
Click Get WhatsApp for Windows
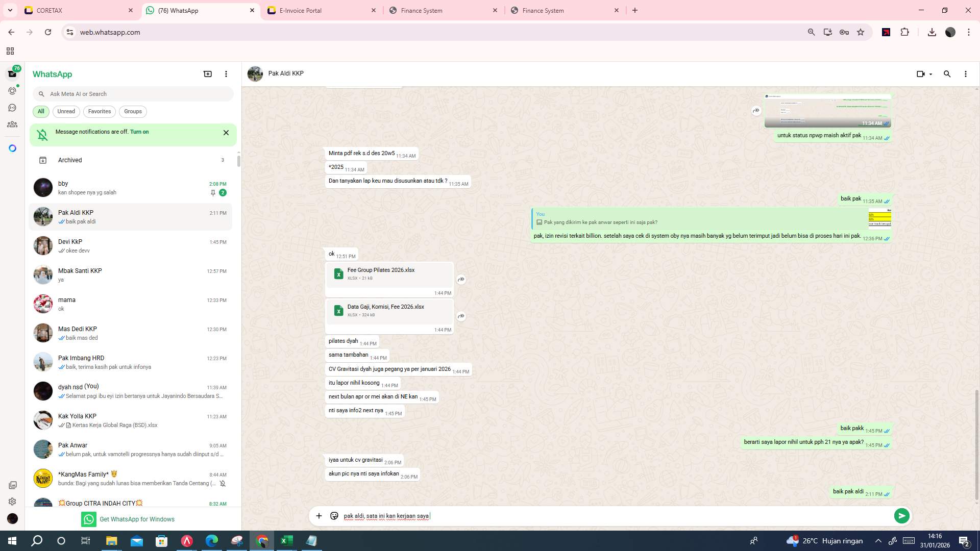click(x=137, y=519)
